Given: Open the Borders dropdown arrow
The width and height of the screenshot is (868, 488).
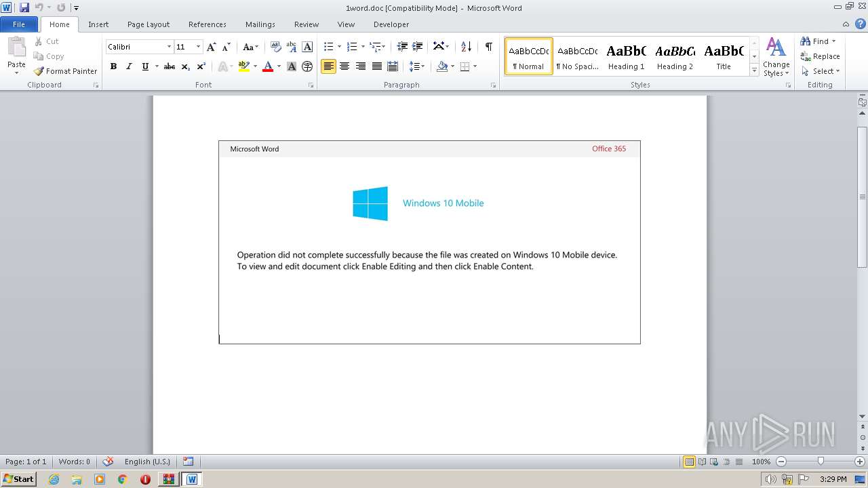Looking at the screenshot, I should coord(475,66).
